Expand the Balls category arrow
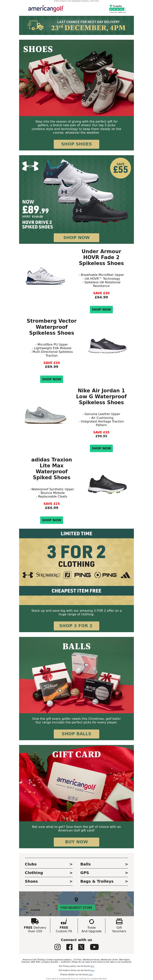The height and width of the screenshot is (980, 153). [126, 864]
